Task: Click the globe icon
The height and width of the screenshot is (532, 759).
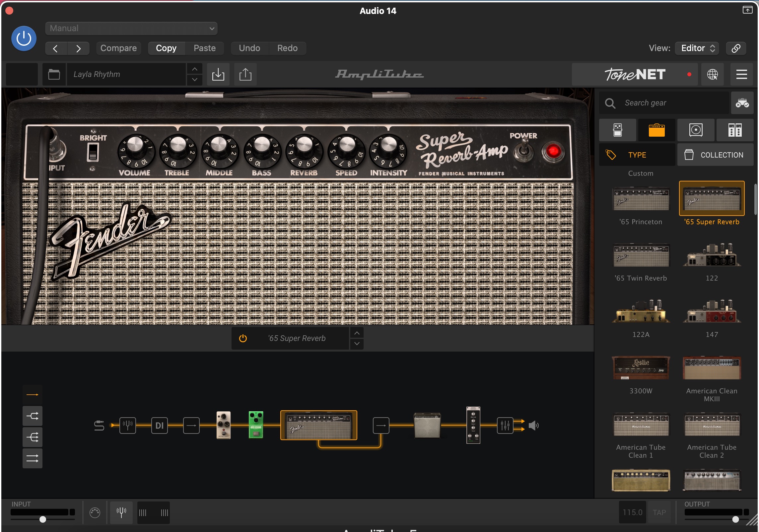Action: [713, 74]
